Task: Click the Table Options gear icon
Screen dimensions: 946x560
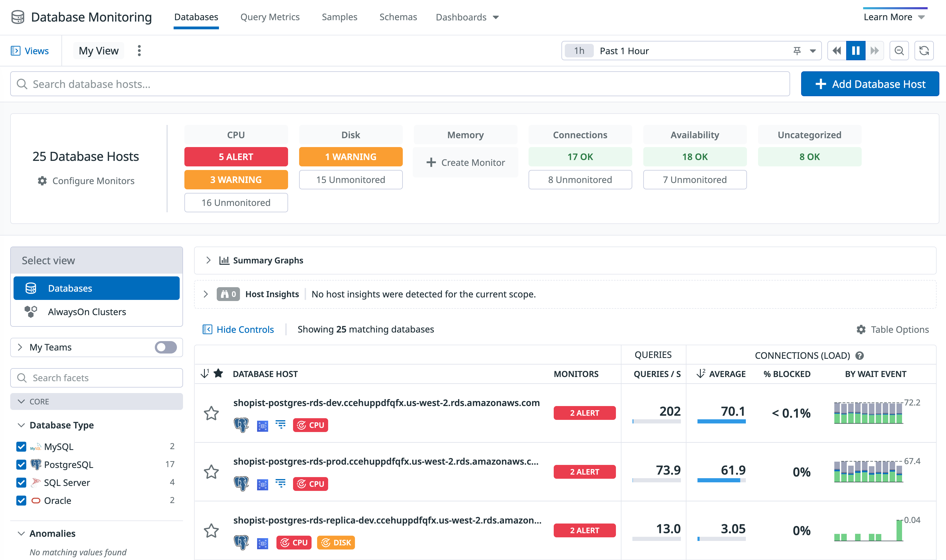Action: [x=861, y=329]
